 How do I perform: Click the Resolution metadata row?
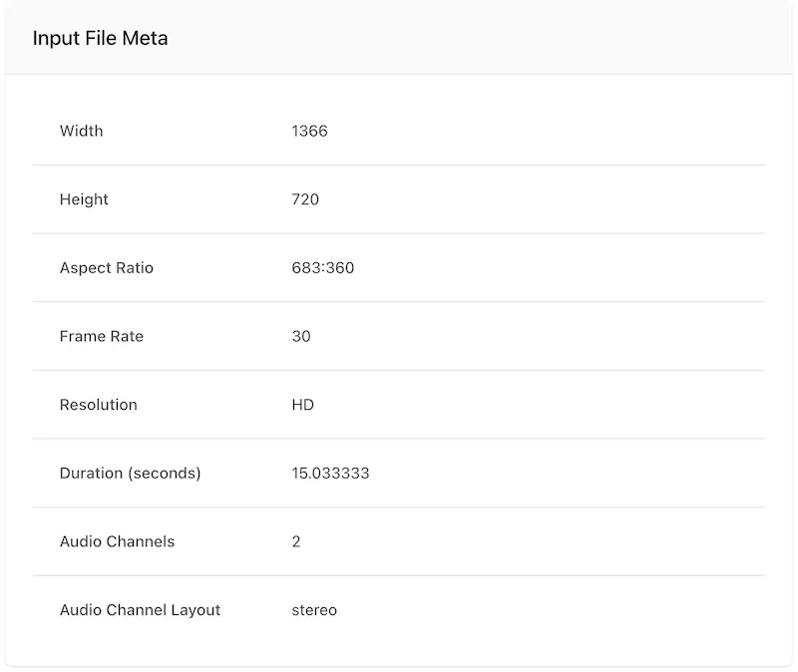[x=399, y=405]
